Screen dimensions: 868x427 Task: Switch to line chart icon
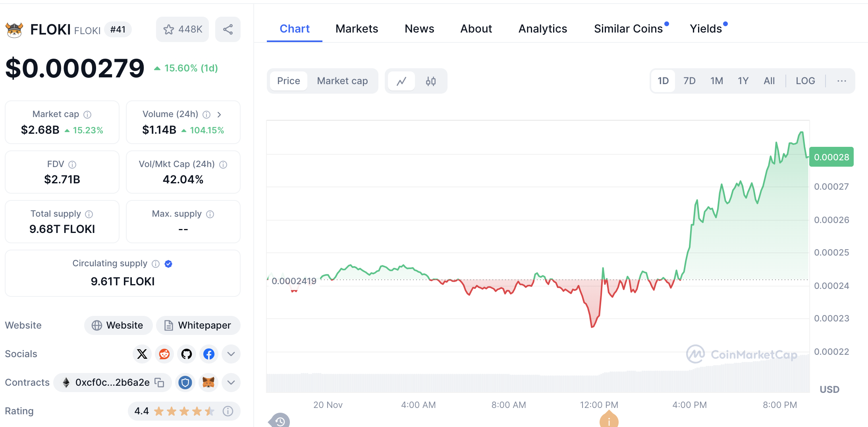pyautogui.click(x=401, y=81)
